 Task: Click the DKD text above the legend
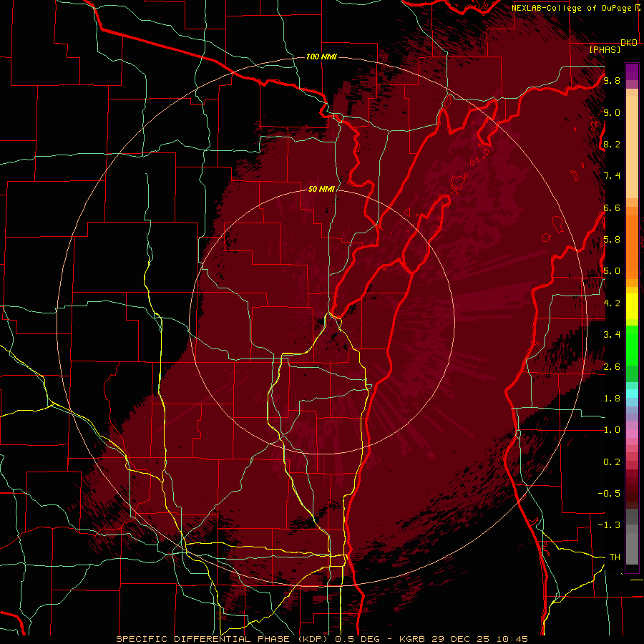(x=629, y=43)
